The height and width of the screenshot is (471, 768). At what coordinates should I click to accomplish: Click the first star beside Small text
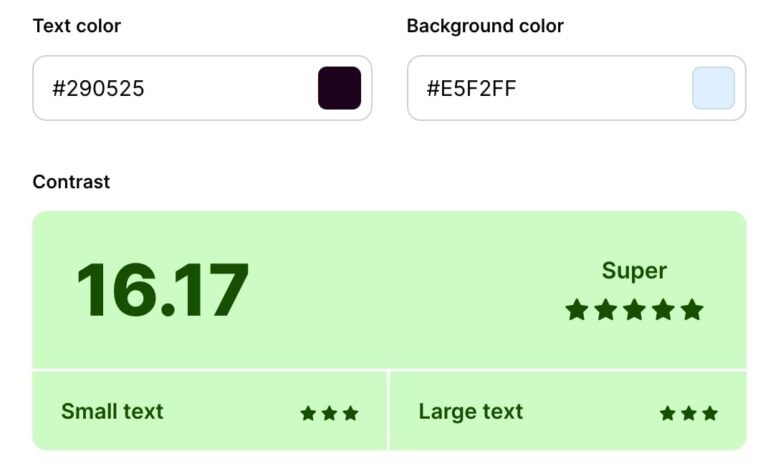[x=308, y=413]
